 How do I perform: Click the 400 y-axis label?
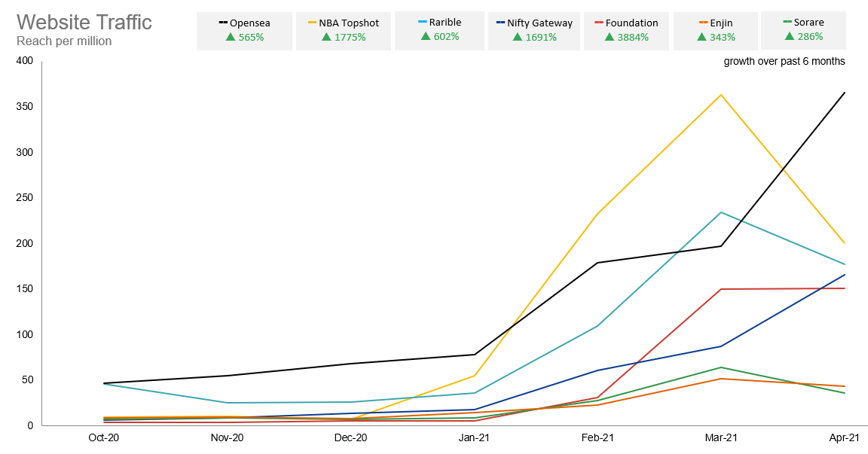pyautogui.click(x=25, y=61)
